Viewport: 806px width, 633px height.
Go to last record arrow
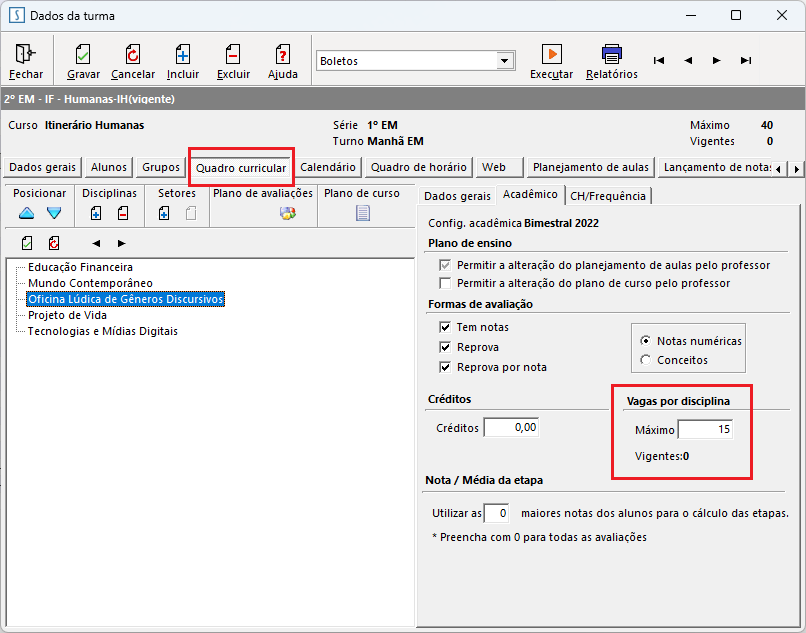click(x=746, y=61)
